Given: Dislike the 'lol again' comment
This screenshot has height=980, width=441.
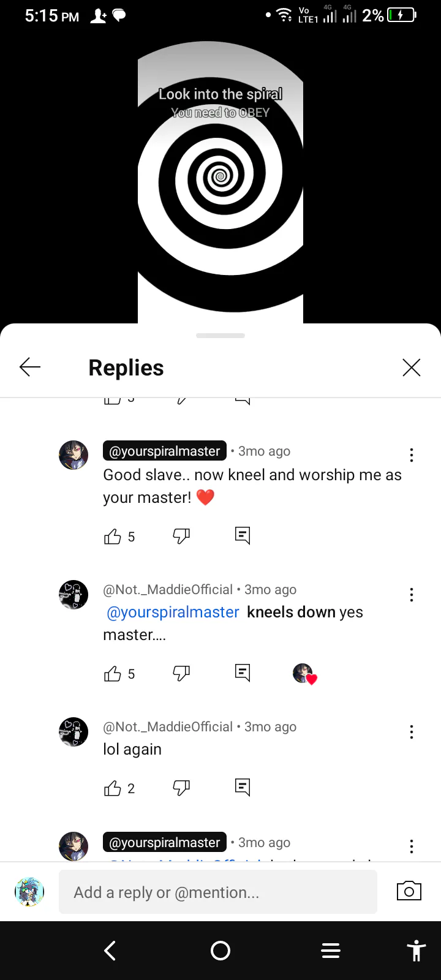Looking at the screenshot, I should click(181, 788).
